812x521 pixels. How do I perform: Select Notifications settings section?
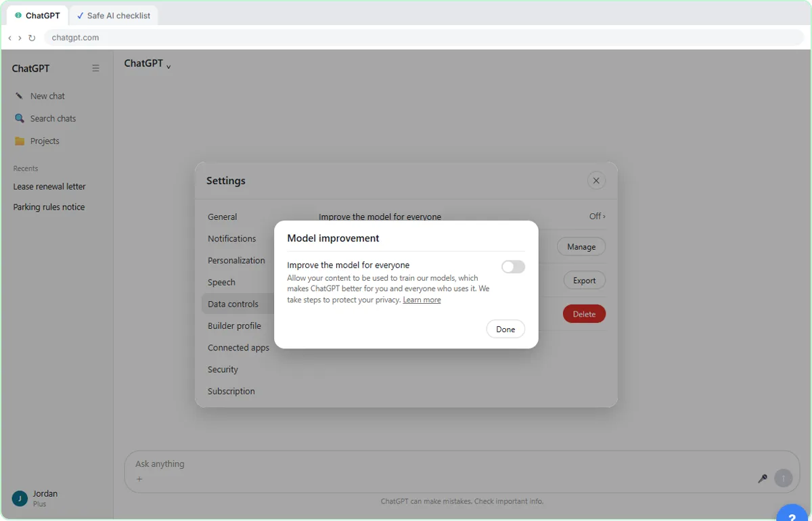click(x=232, y=239)
